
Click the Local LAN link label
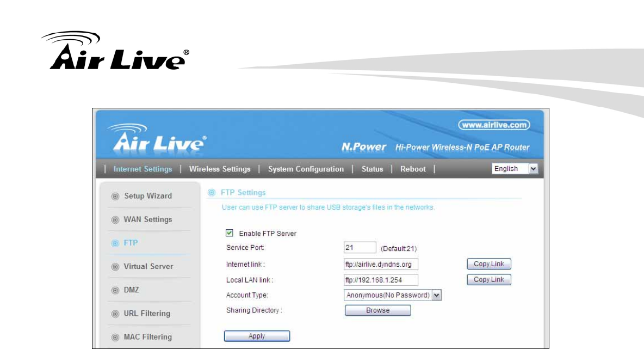tap(249, 280)
